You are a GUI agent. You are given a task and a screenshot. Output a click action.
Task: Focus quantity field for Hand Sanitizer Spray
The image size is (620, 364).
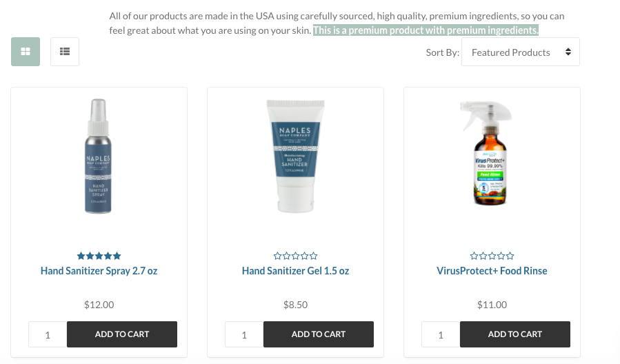click(48, 334)
